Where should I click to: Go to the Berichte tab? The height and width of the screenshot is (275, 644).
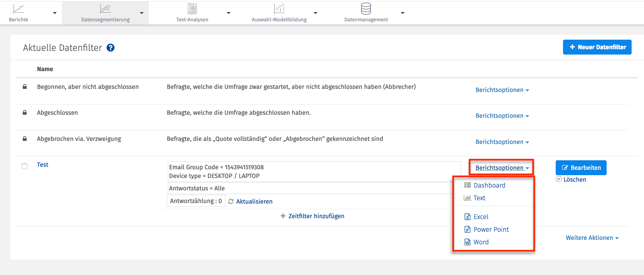pyautogui.click(x=19, y=20)
